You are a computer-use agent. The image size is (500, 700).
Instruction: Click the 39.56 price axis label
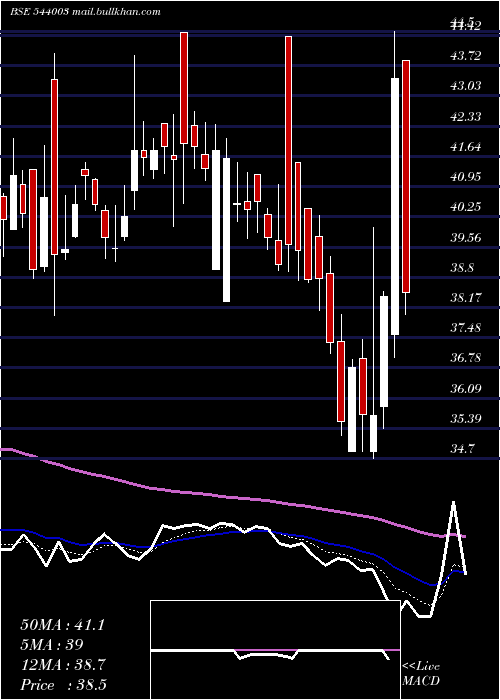466,238
